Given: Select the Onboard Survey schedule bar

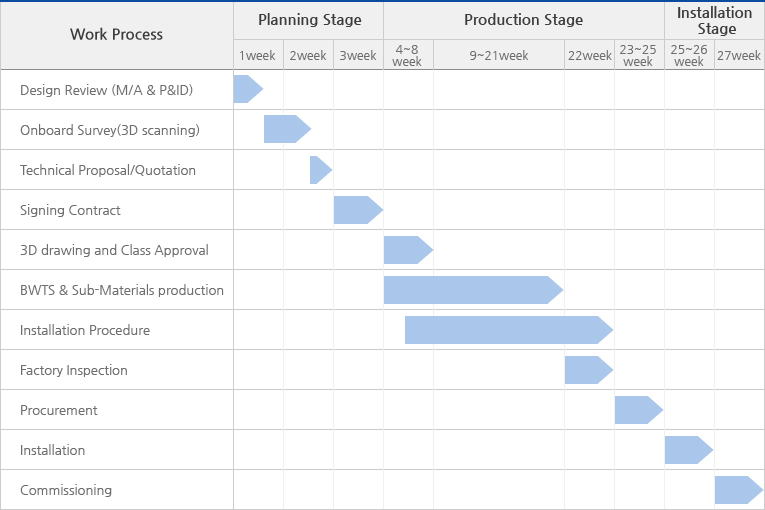Looking at the screenshot, I should point(286,130).
